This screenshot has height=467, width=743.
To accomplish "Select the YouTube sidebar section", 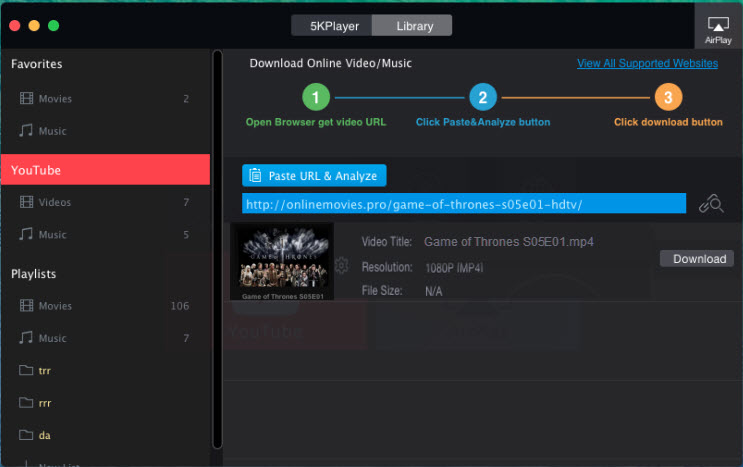I will pyautogui.click(x=105, y=170).
